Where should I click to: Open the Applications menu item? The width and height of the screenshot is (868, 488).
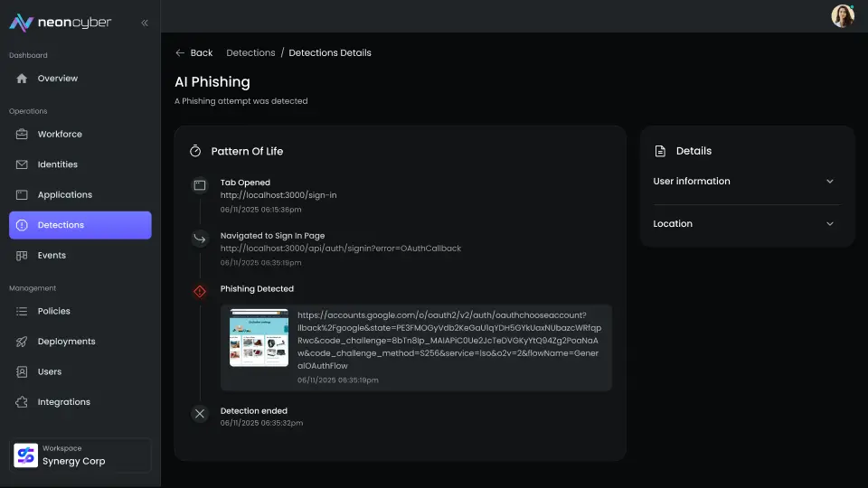coord(80,195)
